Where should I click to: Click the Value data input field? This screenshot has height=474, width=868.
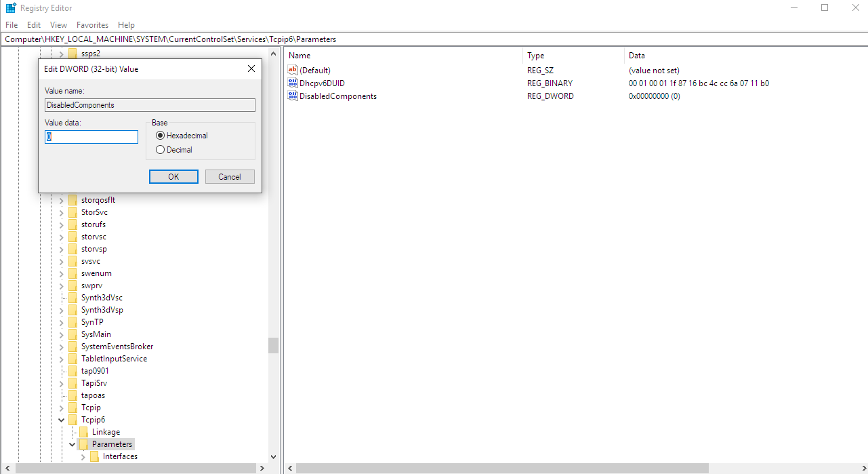[91, 137]
